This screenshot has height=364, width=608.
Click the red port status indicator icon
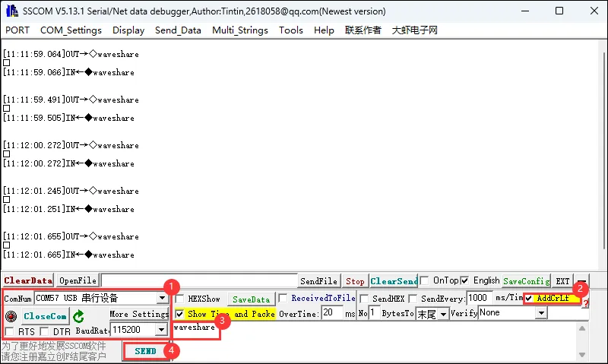11,315
